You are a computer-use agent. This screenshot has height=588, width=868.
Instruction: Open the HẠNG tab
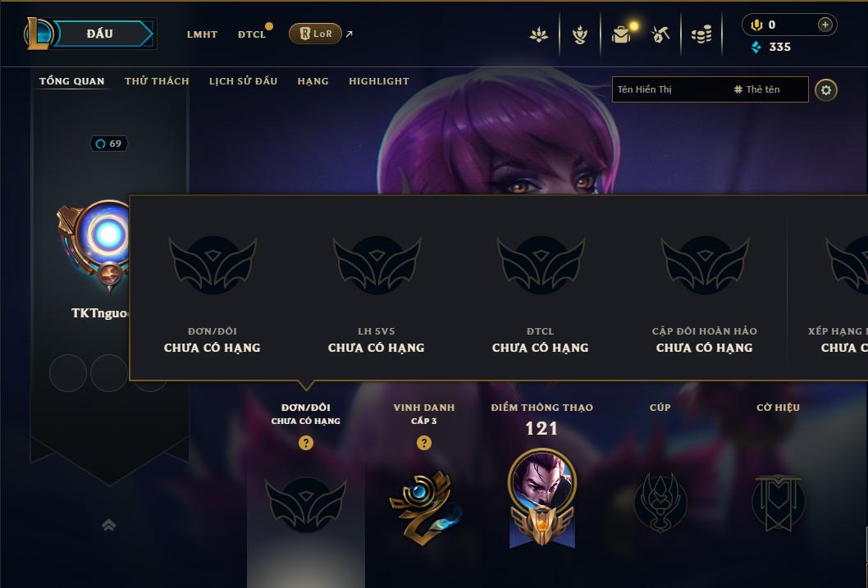[x=313, y=80]
